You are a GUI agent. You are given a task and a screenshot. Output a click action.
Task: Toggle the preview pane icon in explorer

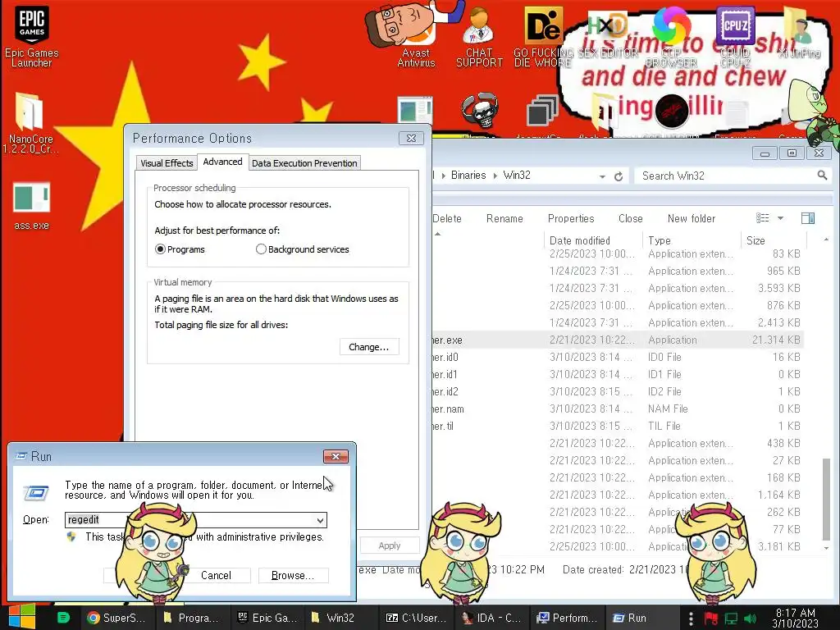pos(808,218)
